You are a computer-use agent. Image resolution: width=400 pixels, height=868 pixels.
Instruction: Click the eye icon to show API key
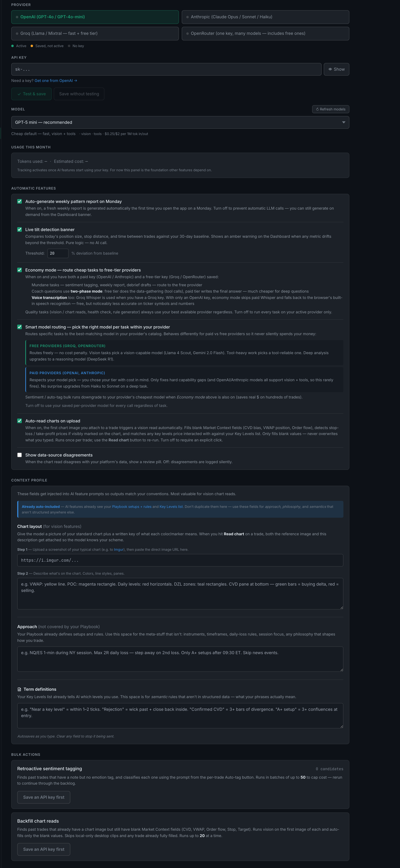click(330, 69)
